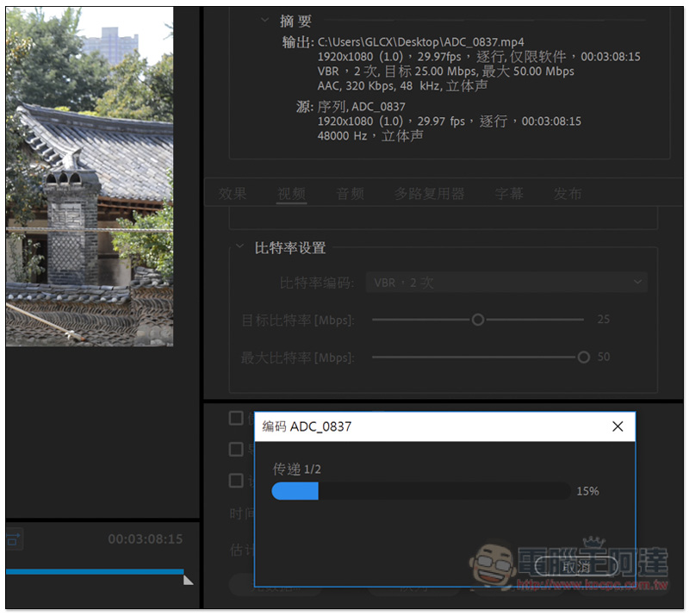Click the 最大比特率 slider handle

pyautogui.click(x=584, y=357)
